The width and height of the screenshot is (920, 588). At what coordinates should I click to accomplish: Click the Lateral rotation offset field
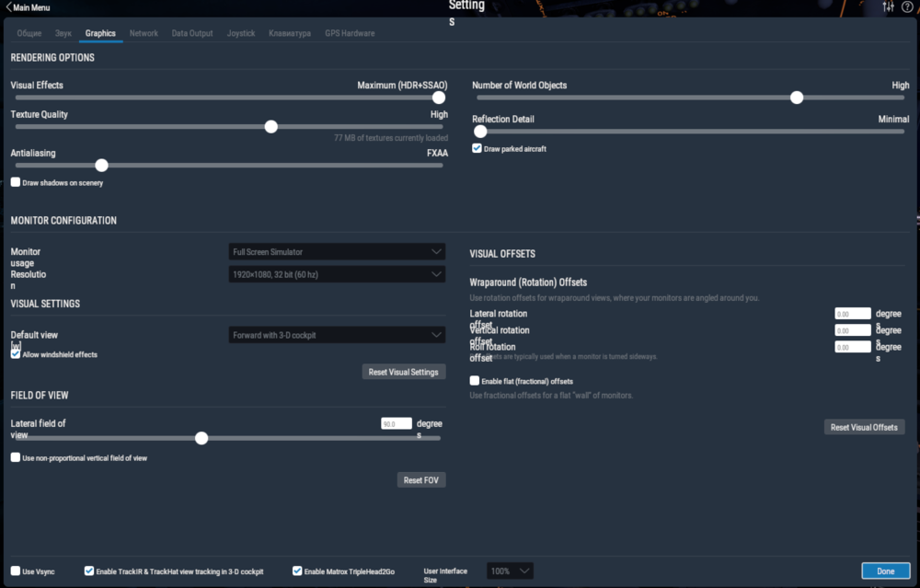coord(853,314)
